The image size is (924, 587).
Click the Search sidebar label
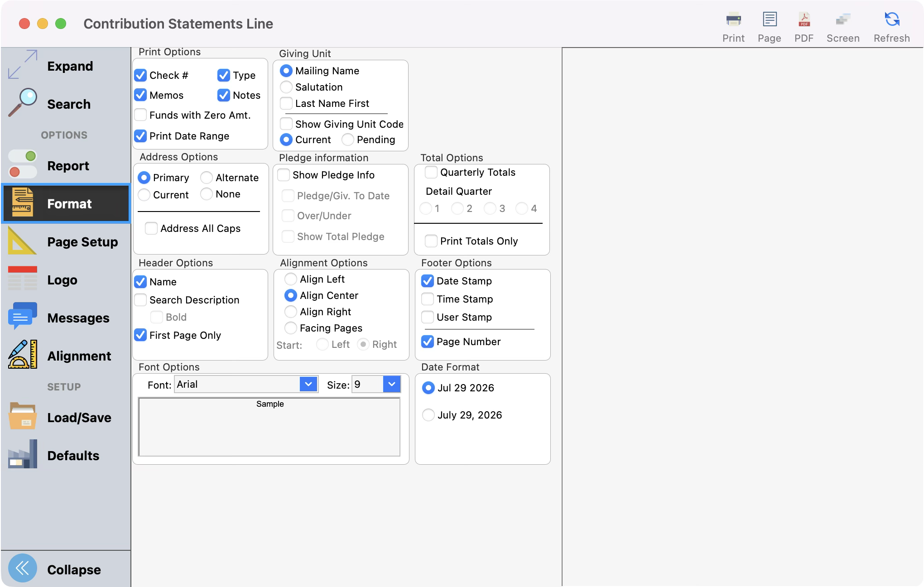click(x=69, y=104)
